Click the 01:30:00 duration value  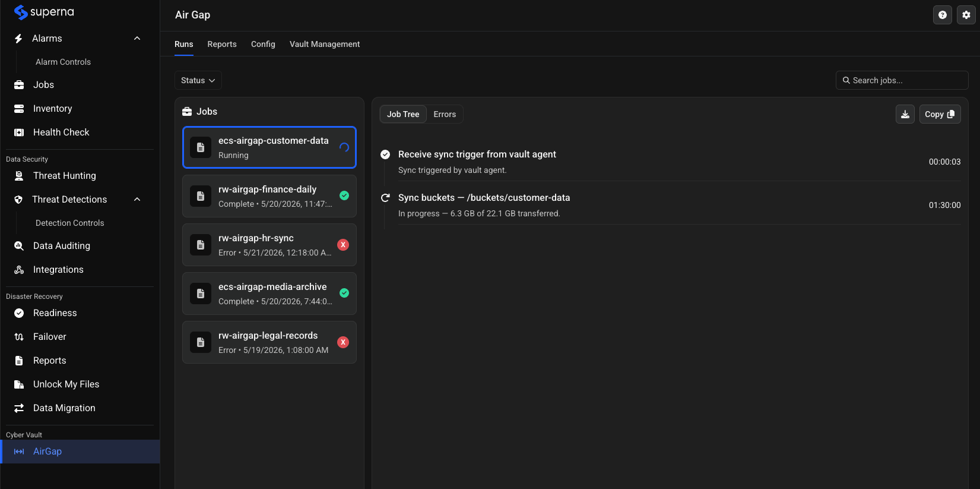click(945, 205)
